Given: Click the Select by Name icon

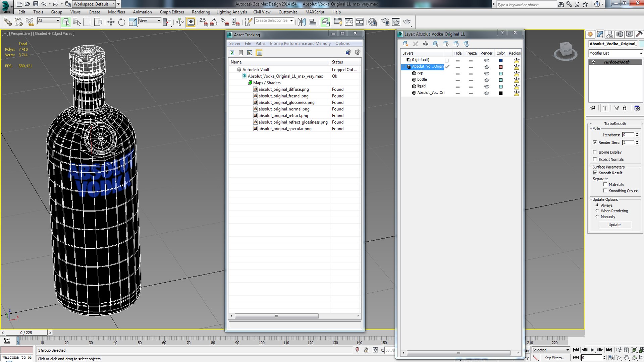Looking at the screenshot, I should point(76,22).
